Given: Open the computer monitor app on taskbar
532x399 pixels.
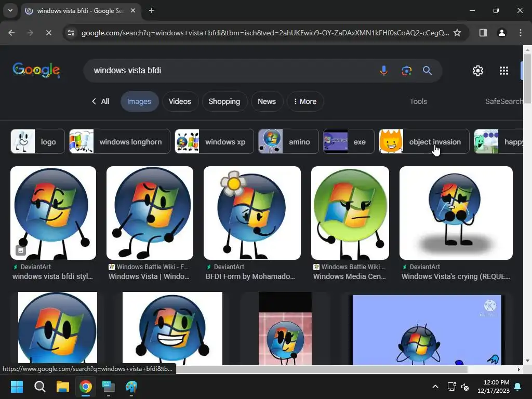Looking at the screenshot, I should (x=109, y=387).
